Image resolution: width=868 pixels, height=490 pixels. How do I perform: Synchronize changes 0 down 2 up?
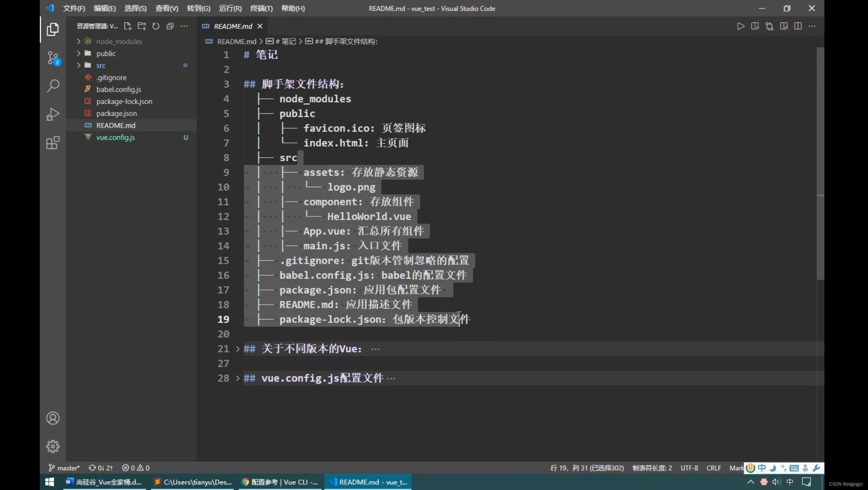[100, 468]
